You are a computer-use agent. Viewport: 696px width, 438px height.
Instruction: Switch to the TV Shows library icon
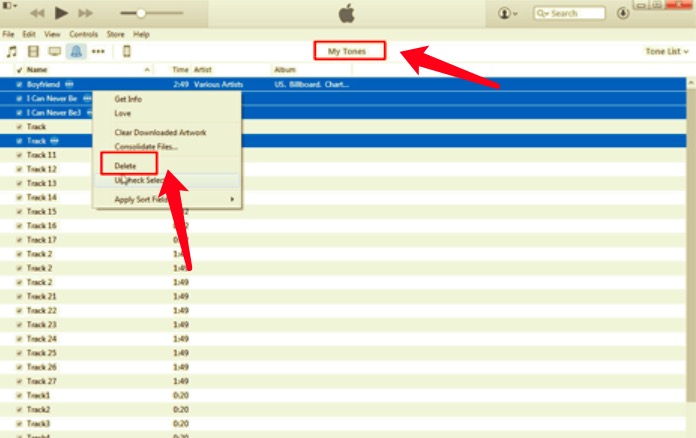tap(54, 51)
